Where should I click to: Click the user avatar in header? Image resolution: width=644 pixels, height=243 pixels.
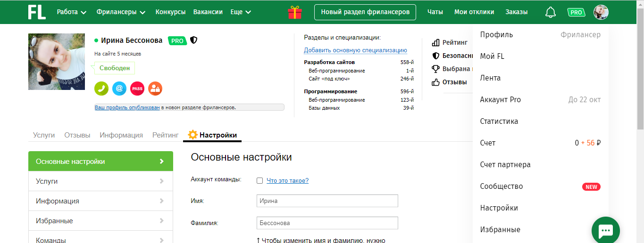click(x=601, y=12)
